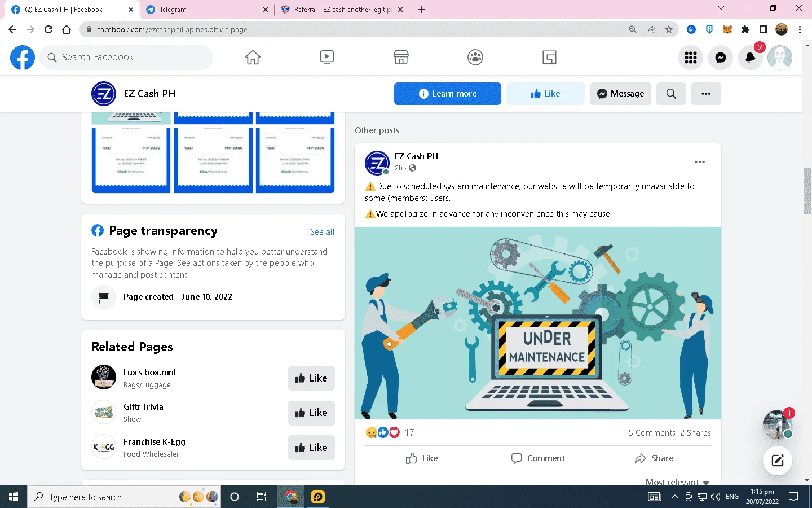Open the MetaMask fox extension
This screenshot has width=812, height=508.
[x=727, y=29]
